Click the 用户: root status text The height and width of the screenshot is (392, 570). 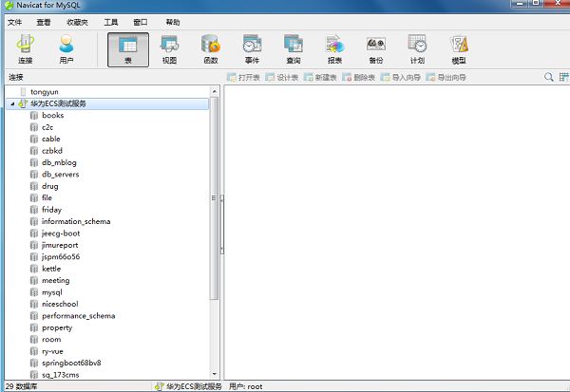coord(245,386)
